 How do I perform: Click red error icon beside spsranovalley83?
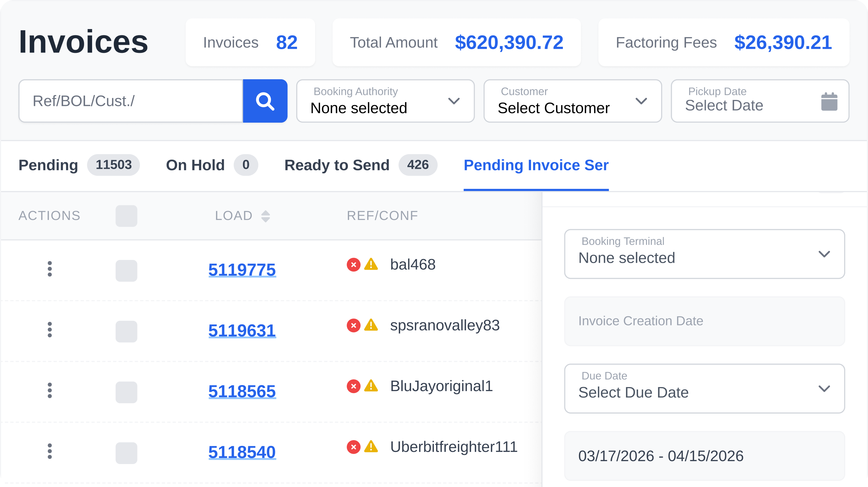(x=353, y=326)
